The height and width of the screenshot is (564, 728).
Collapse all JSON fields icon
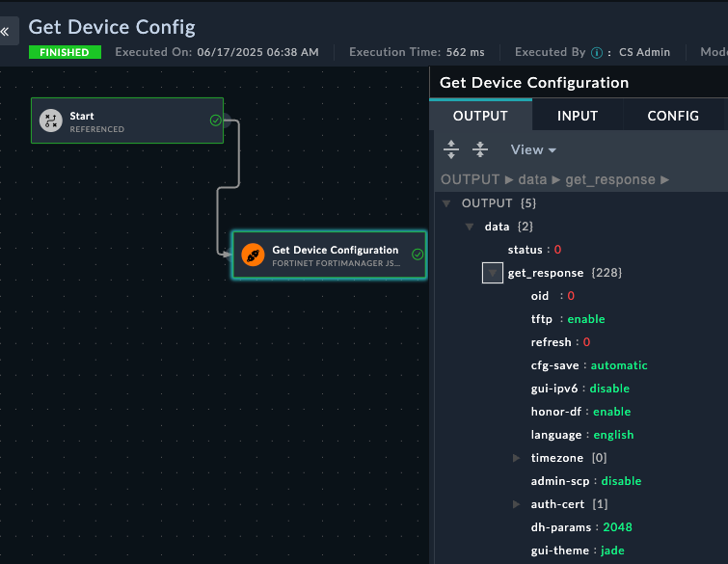[480, 149]
